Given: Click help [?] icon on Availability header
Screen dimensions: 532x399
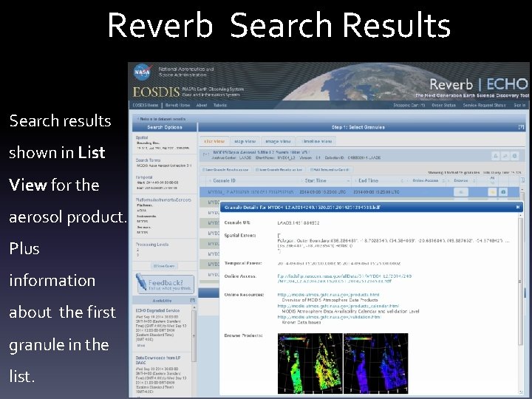Looking at the screenshot, I should point(193,300).
